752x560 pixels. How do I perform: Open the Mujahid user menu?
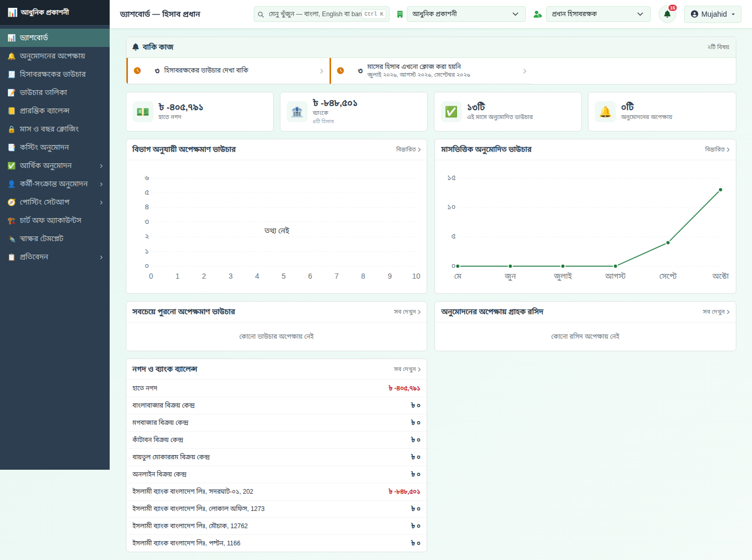coord(713,14)
